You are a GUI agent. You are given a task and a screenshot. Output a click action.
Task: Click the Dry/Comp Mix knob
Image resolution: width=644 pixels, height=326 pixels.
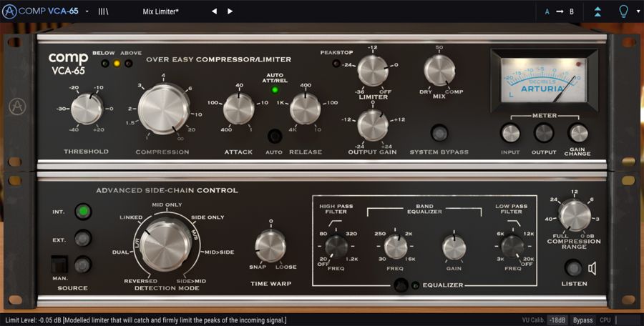point(439,70)
